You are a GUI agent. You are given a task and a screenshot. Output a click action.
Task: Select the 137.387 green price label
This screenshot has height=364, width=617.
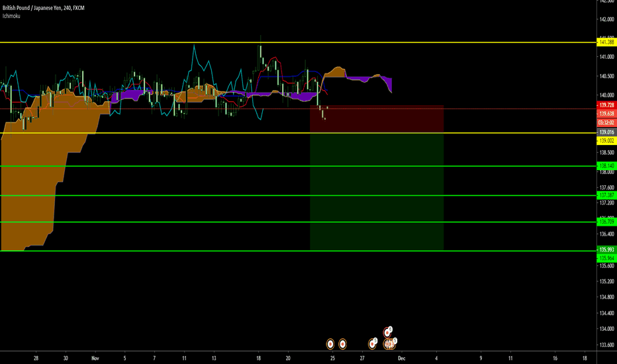[x=606, y=195]
